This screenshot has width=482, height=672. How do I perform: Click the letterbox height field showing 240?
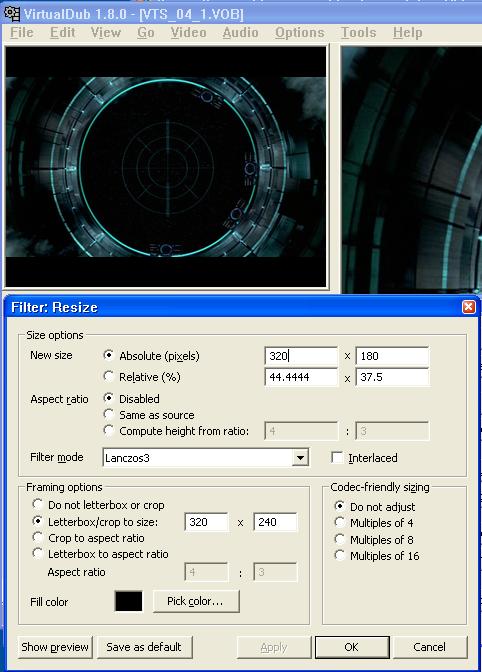[275, 522]
